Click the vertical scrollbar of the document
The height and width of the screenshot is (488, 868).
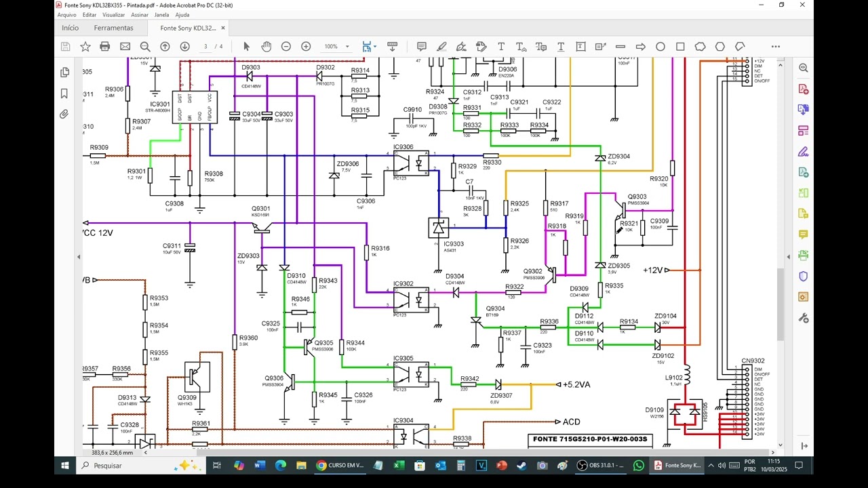[780, 305]
